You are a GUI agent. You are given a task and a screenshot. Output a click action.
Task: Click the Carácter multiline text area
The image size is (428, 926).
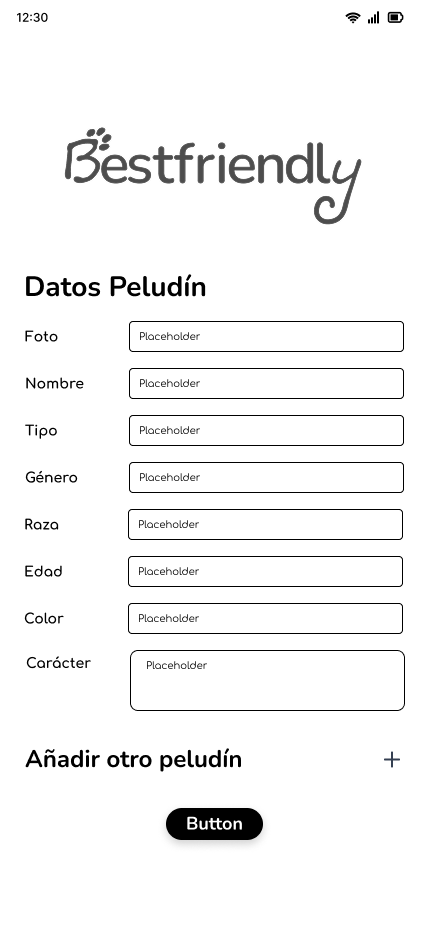[x=267, y=680]
